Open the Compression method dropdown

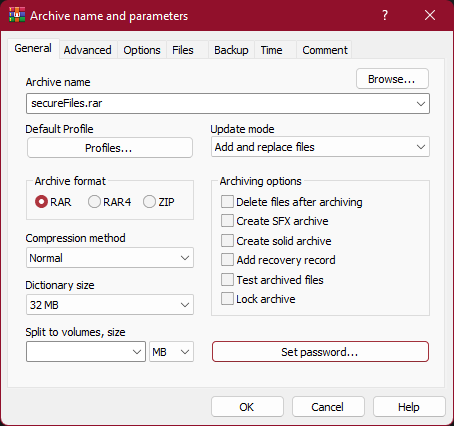tap(110, 258)
